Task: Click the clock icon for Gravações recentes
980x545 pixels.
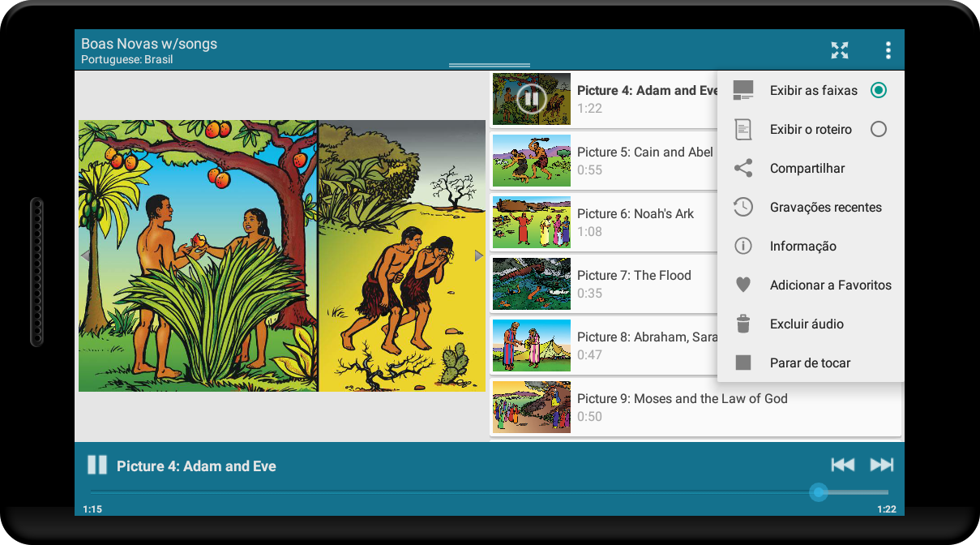Action: tap(743, 207)
